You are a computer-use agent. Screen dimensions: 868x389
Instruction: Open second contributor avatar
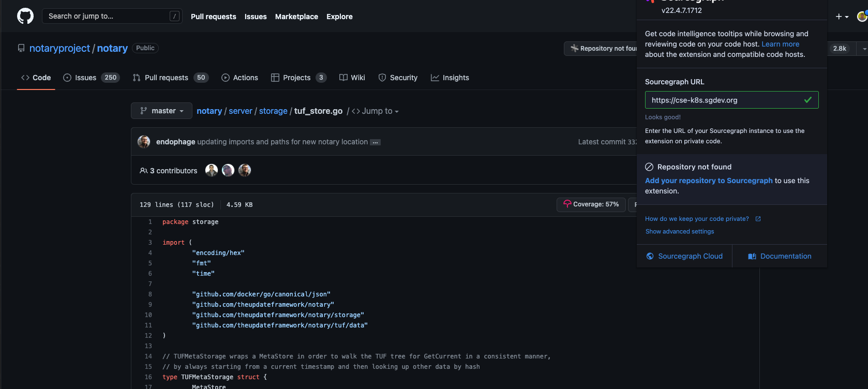[228, 170]
